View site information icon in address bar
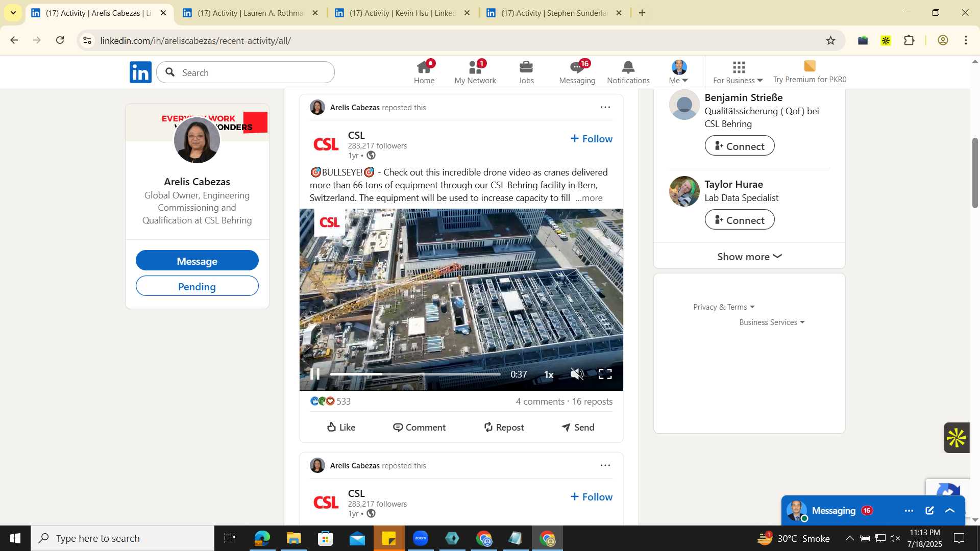The image size is (980, 551). click(87, 40)
